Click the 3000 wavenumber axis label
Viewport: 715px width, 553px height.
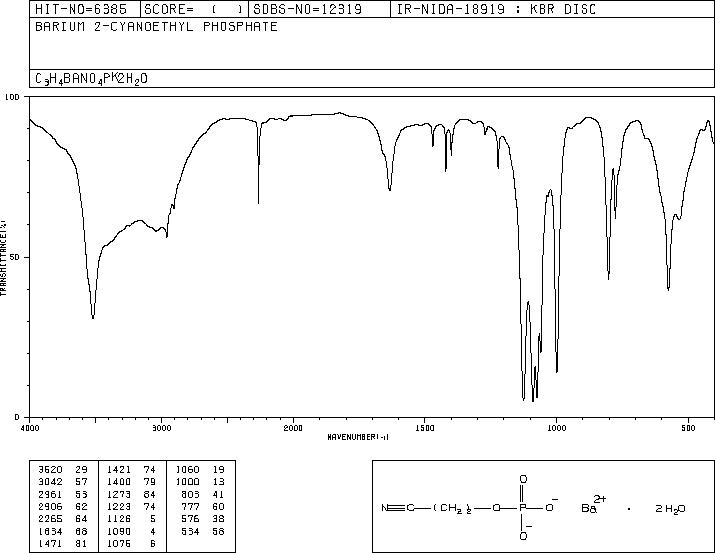point(162,428)
